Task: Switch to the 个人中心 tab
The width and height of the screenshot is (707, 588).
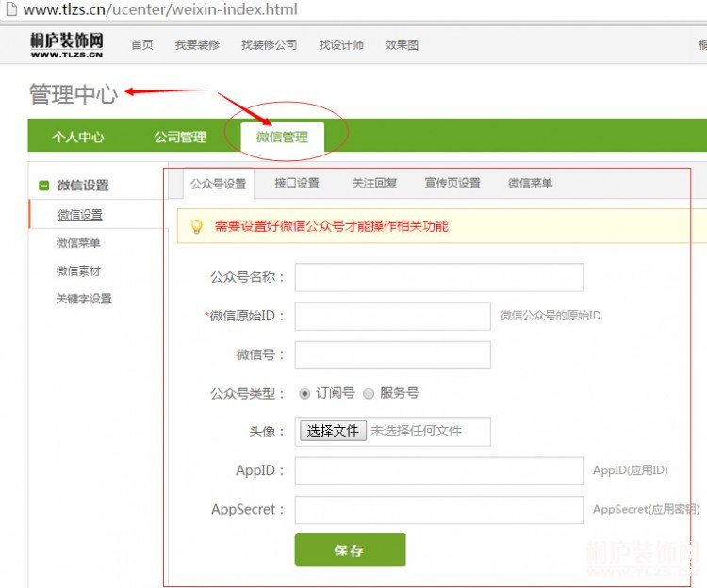Action: [78, 138]
